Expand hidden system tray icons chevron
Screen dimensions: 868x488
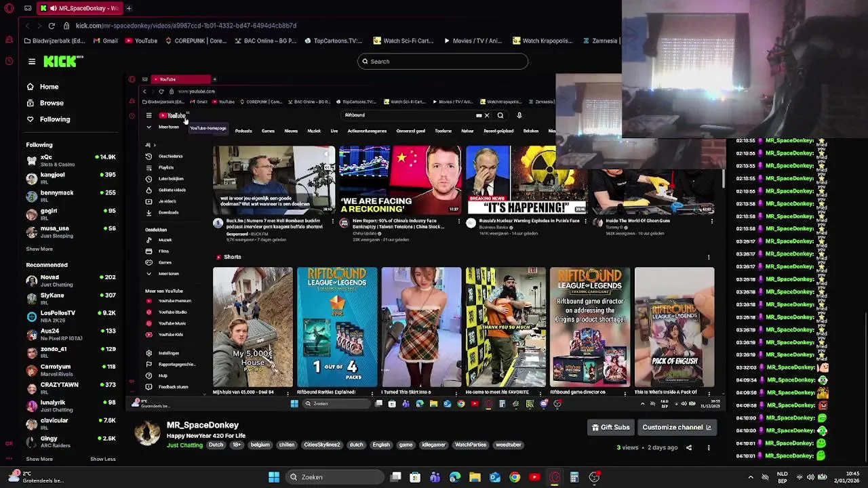click(x=751, y=477)
